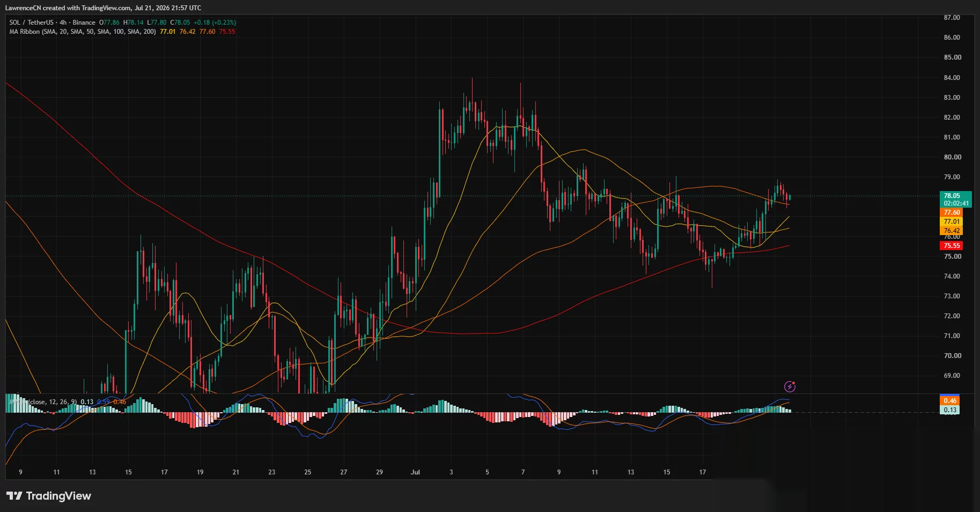This screenshot has height=512, width=980.
Task: Click orange 77.60 price-axis label
Action: coord(952,213)
